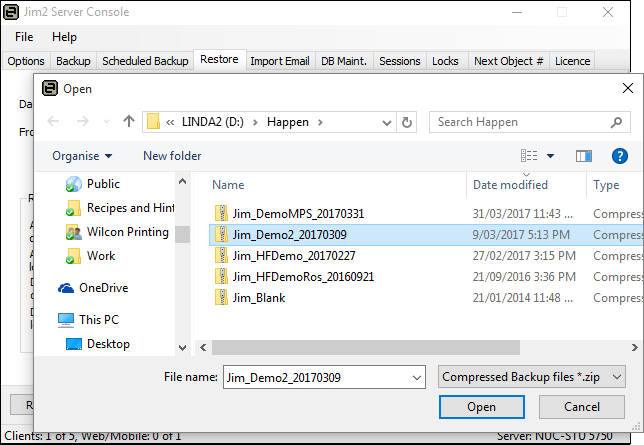Open the view options dropdown arrow

pyautogui.click(x=550, y=156)
